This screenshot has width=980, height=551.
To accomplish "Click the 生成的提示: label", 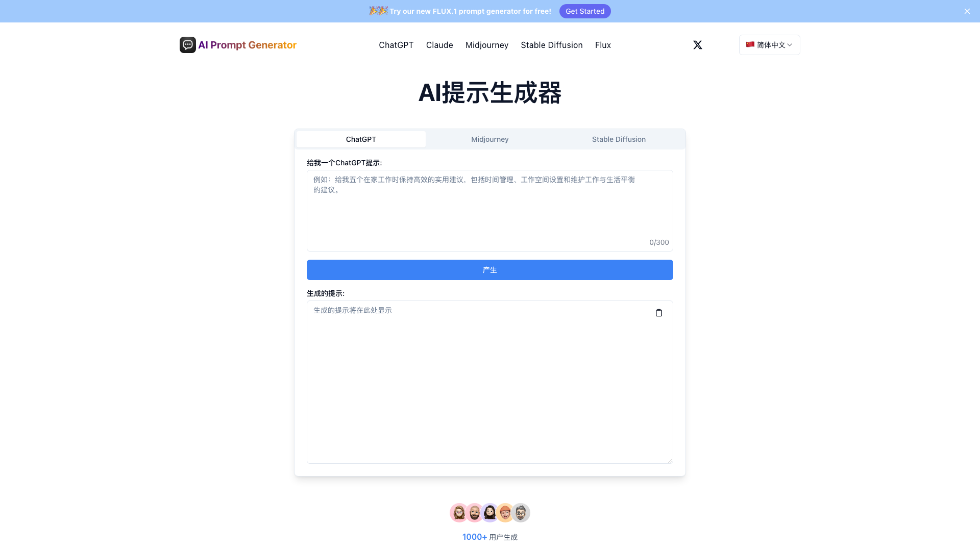I will click(326, 293).
